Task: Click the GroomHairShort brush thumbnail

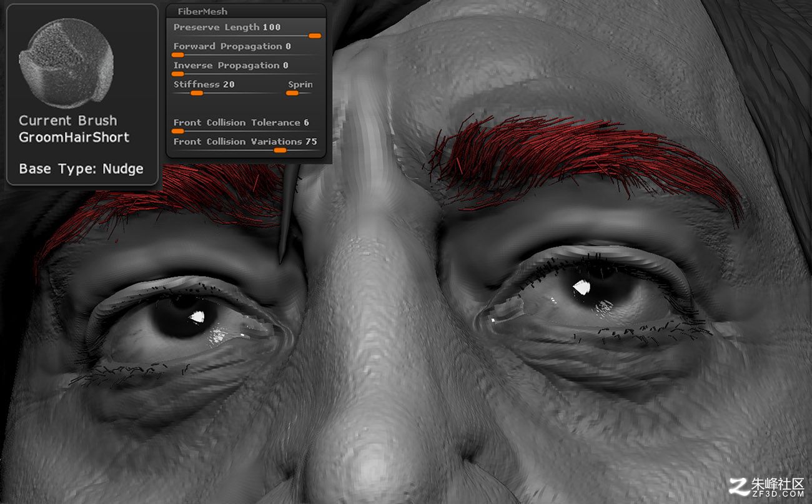Action: [66, 62]
